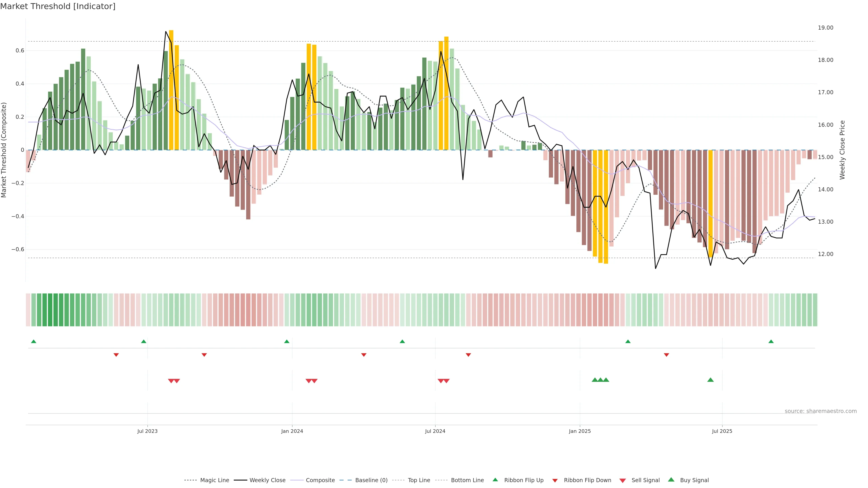Click the Weekly Close Price axis title
This screenshot has width=868, height=488.
tap(842, 150)
